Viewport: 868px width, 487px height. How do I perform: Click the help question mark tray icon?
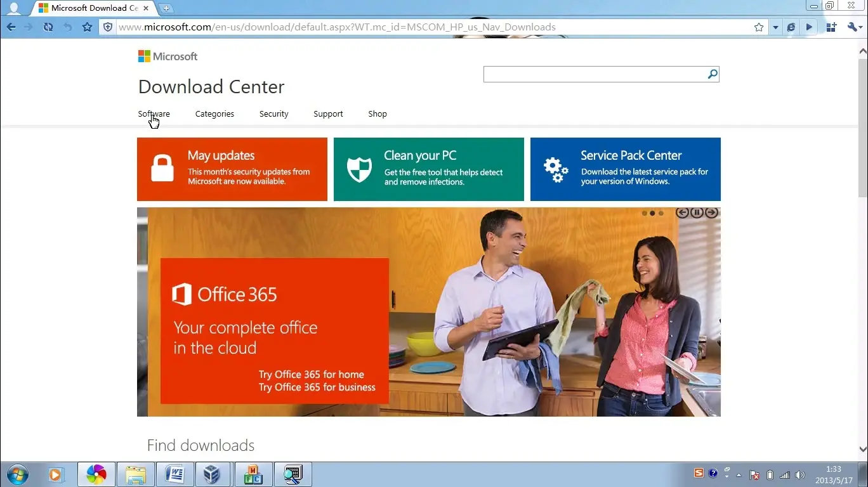[x=713, y=474]
